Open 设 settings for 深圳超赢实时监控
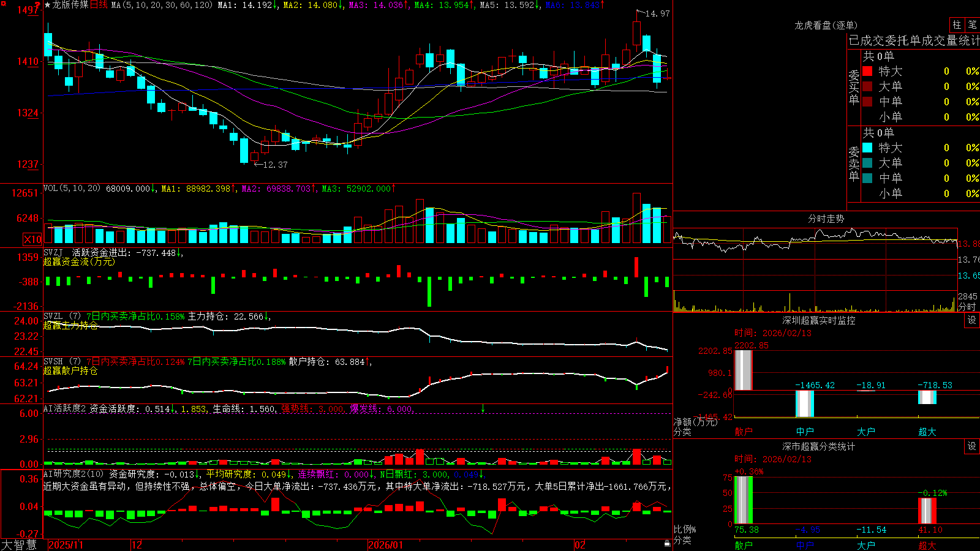The image size is (980, 551). [x=971, y=320]
